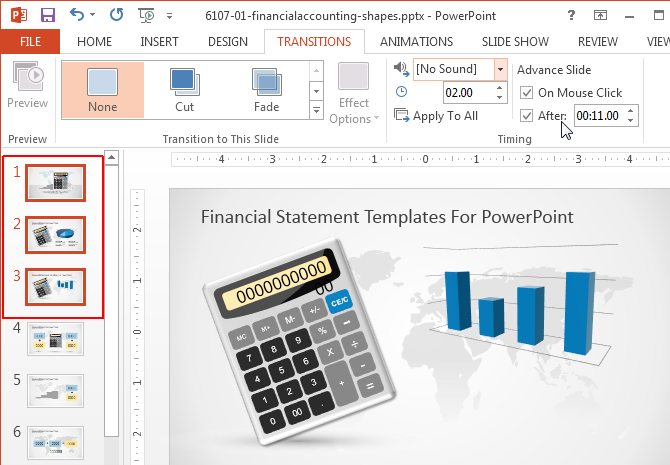Click the Preview transition icon

point(27,84)
